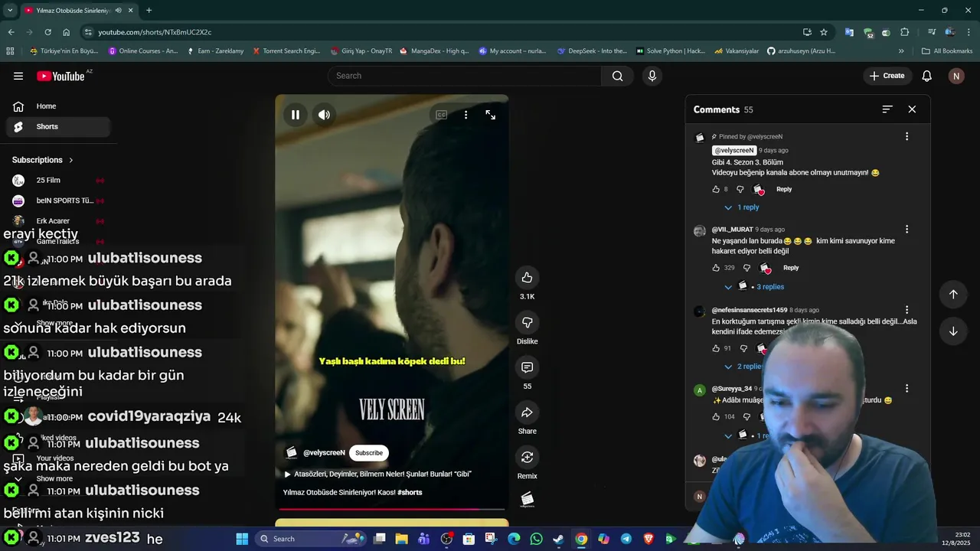Reply to the pinned comment
This screenshot has width=980, height=551.
784,189
